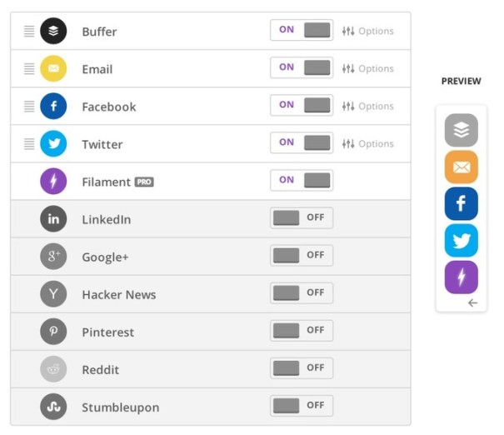Click the Reddit icon in the list

pyautogui.click(x=53, y=369)
